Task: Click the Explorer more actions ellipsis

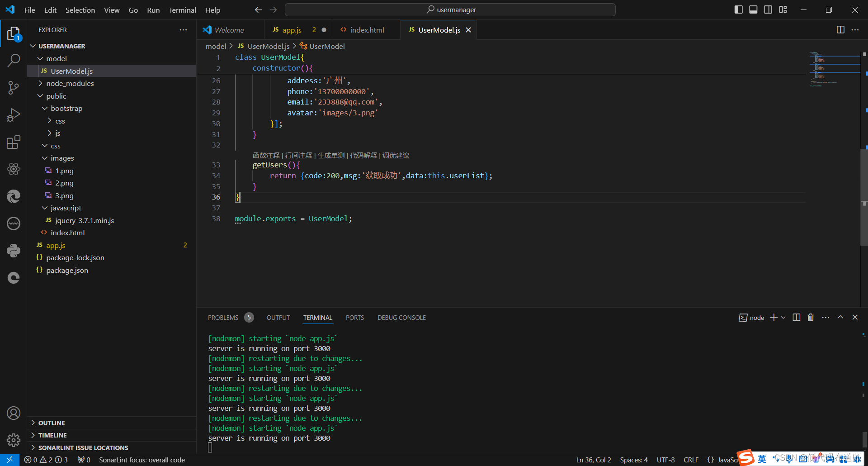Action: click(183, 30)
